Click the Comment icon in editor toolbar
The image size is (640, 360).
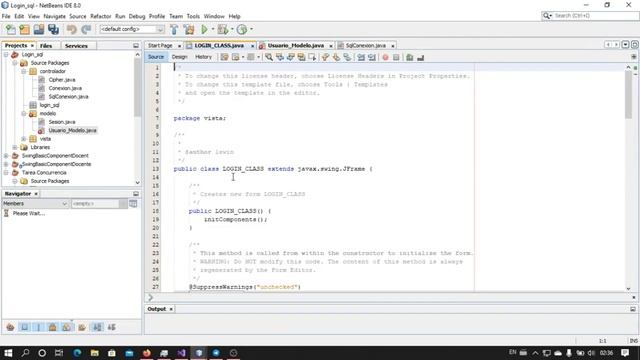[x=409, y=58]
